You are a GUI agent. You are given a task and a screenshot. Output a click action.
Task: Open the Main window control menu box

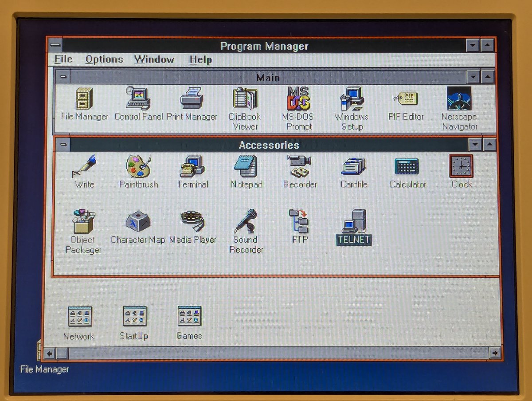click(63, 77)
